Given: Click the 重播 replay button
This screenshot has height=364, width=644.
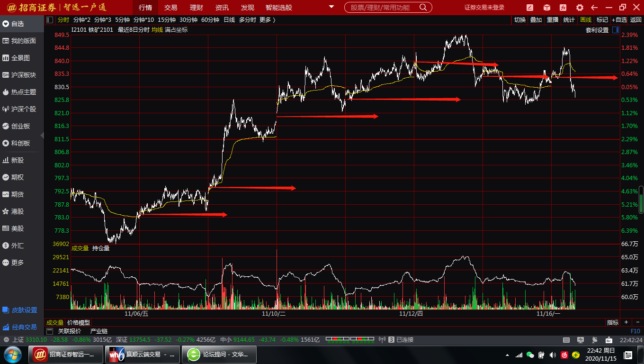Looking at the screenshot, I should pyautogui.click(x=553, y=19).
